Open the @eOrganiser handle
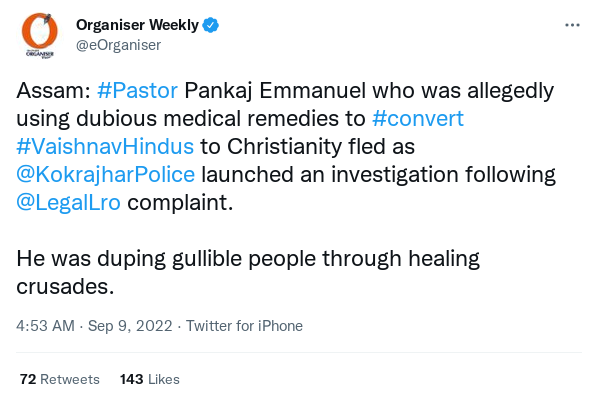This screenshot has width=598, height=403. [x=119, y=45]
